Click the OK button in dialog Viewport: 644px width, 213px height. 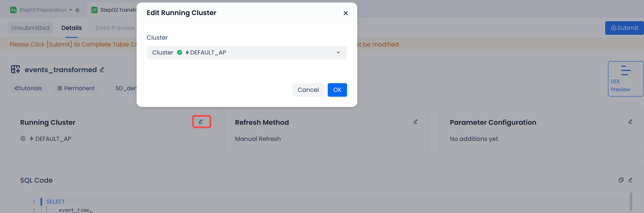pyautogui.click(x=337, y=90)
